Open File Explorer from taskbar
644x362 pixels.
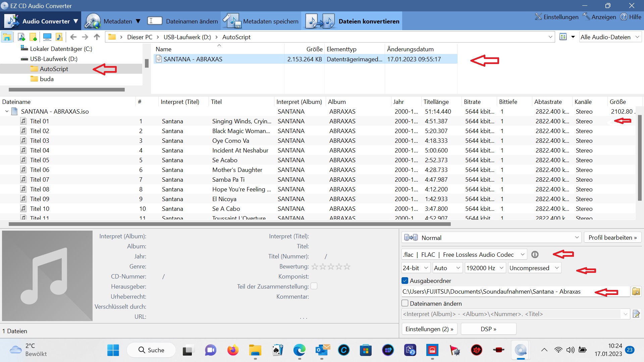coord(255,350)
